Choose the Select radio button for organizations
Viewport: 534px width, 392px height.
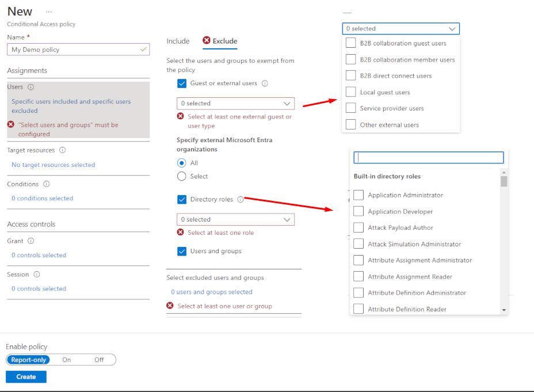[x=182, y=176]
